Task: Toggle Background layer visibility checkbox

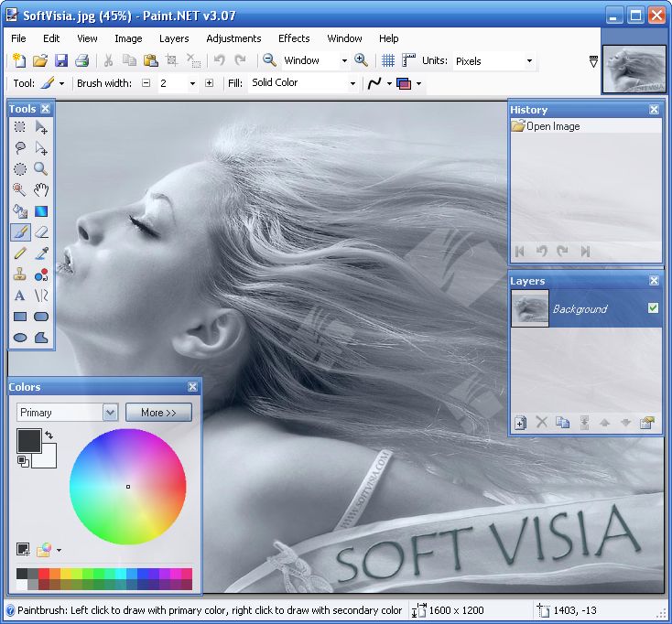Action: [x=653, y=308]
